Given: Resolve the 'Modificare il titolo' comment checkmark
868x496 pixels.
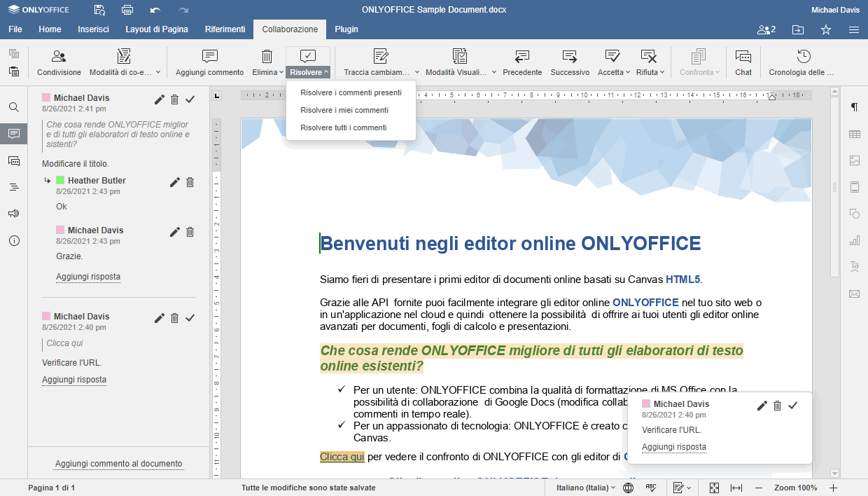Looking at the screenshot, I should click(x=190, y=99).
